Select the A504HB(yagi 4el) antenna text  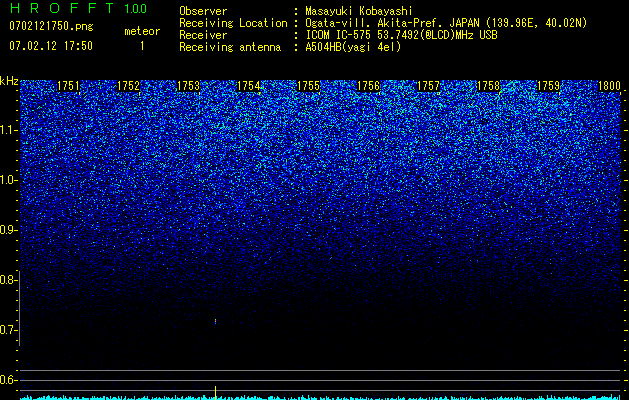click(353, 47)
